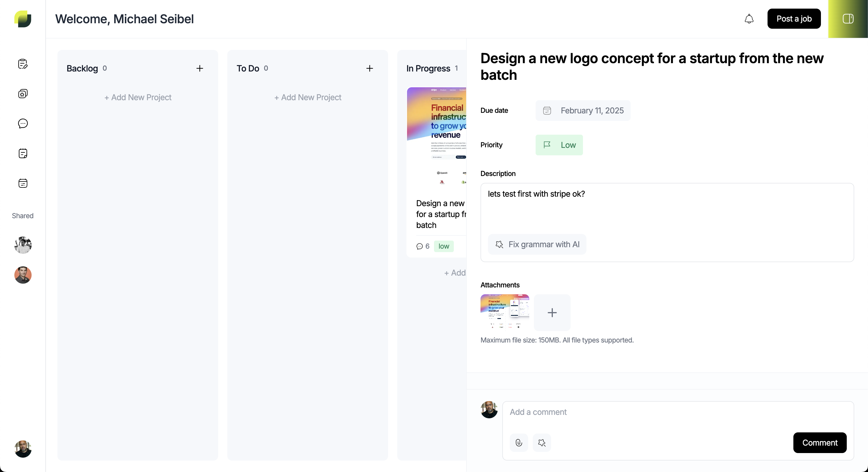Add a new attachment with the plus tile
Image resolution: width=868 pixels, height=472 pixels.
(x=552, y=313)
